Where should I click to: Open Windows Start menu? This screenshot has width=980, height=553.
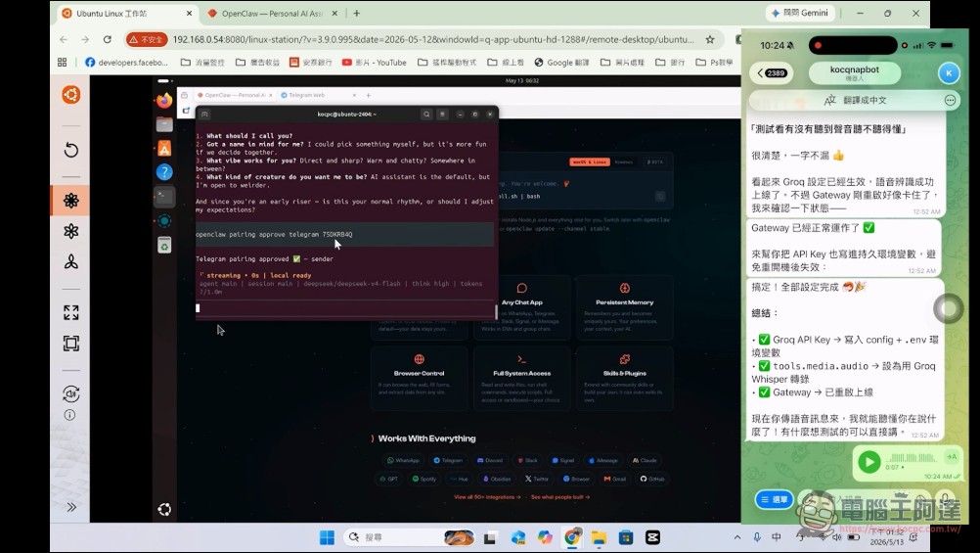point(327,537)
